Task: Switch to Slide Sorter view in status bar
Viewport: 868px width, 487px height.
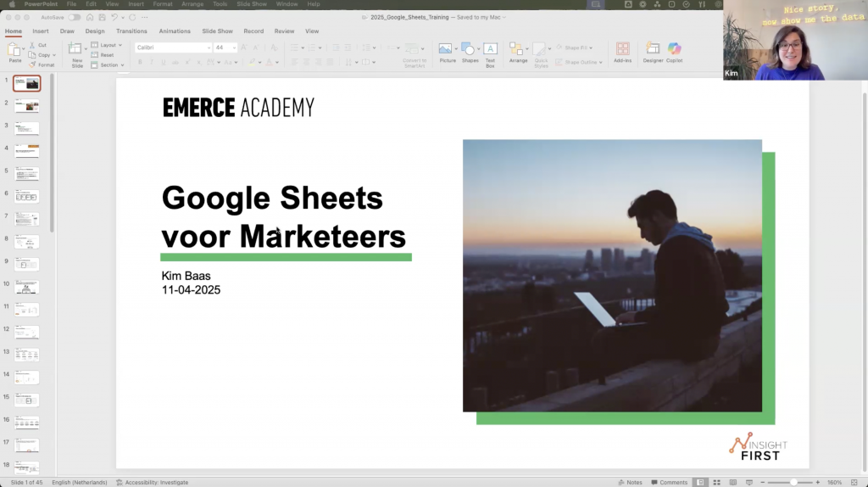Action: [x=716, y=483]
